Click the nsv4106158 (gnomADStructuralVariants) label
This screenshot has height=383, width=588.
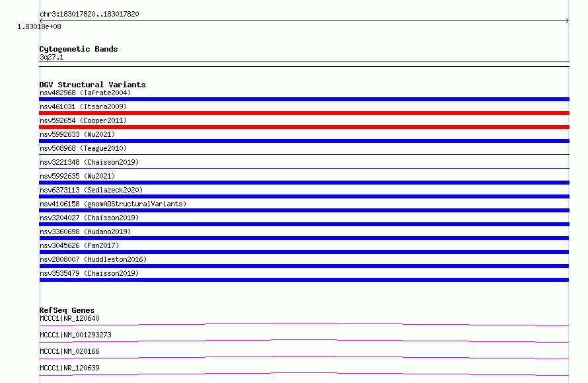point(113,204)
